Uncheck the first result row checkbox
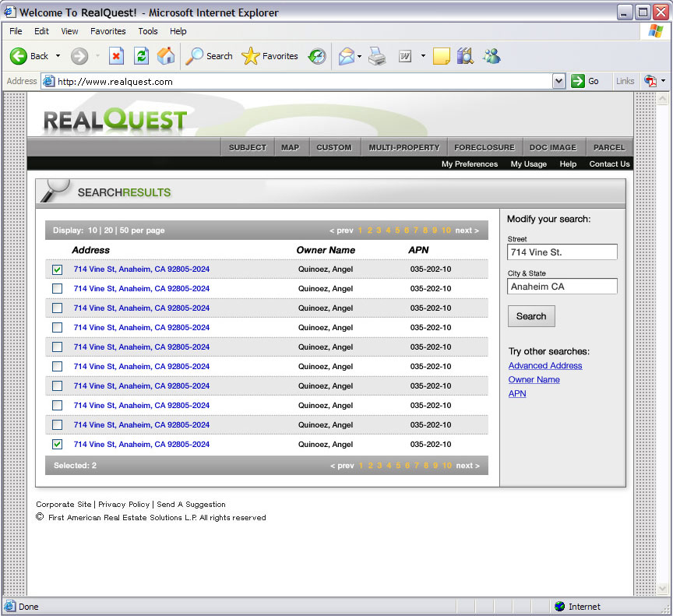The width and height of the screenshot is (673, 616). [57, 269]
